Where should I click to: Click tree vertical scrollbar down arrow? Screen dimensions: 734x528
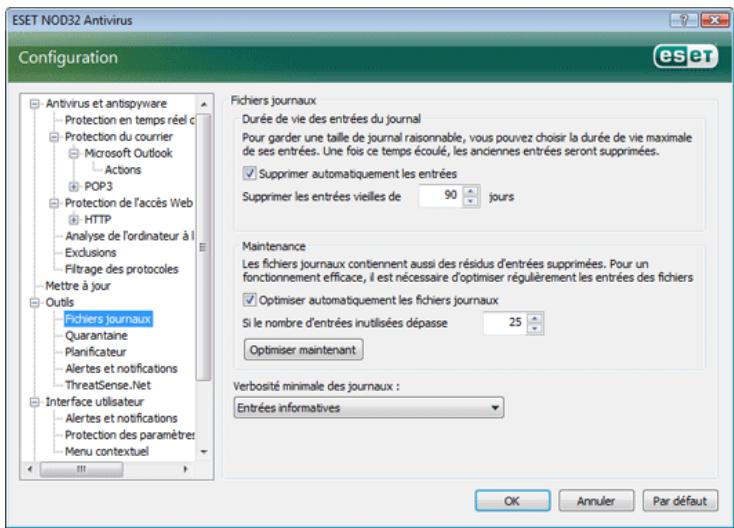[204, 452]
